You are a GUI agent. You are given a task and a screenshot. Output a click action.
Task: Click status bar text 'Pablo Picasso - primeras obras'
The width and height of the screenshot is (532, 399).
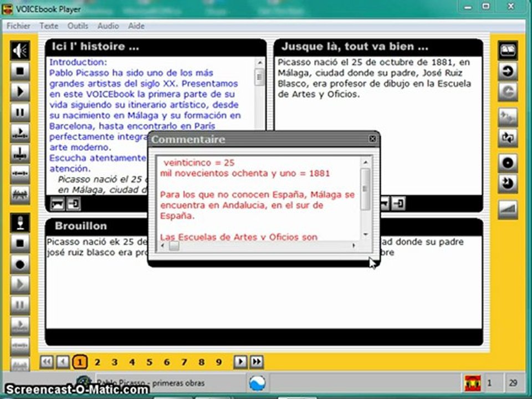coord(151,383)
